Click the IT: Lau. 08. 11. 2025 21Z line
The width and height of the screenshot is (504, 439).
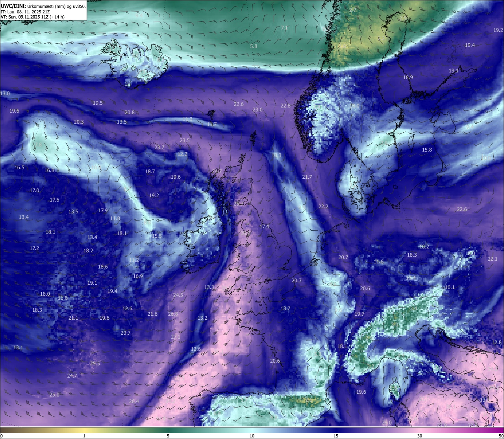click(x=25, y=12)
